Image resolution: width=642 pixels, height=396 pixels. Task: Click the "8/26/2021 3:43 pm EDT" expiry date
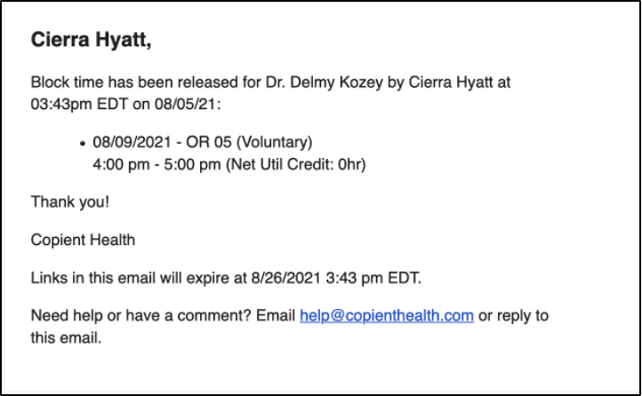point(336,278)
